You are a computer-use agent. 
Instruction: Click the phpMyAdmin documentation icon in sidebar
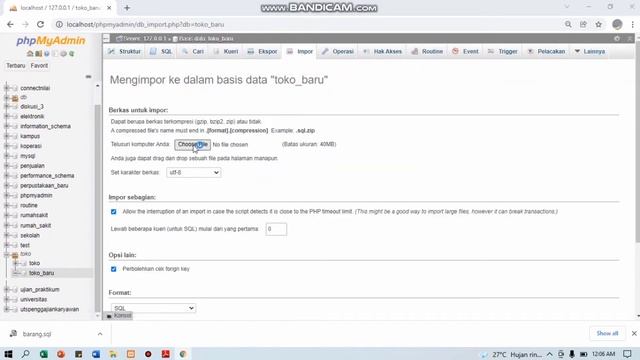coord(47,53)
